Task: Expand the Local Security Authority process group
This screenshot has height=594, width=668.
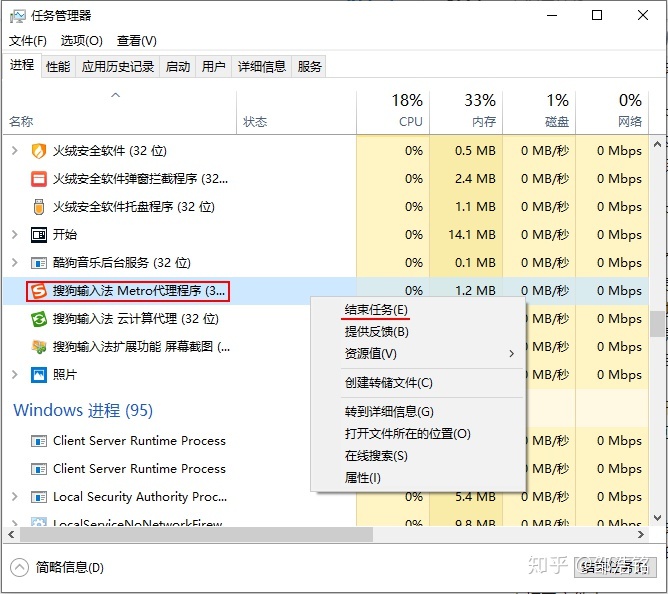Action: [14, 497]
